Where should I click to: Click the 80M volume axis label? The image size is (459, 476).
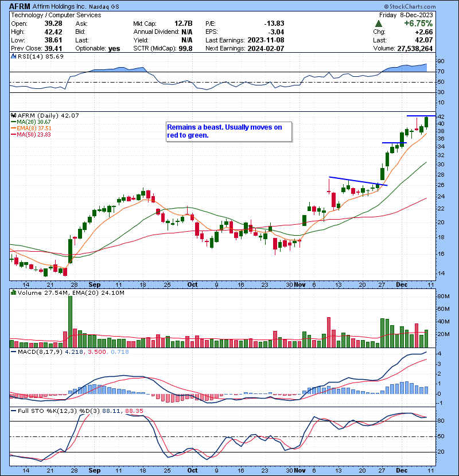tap(443, 296)
